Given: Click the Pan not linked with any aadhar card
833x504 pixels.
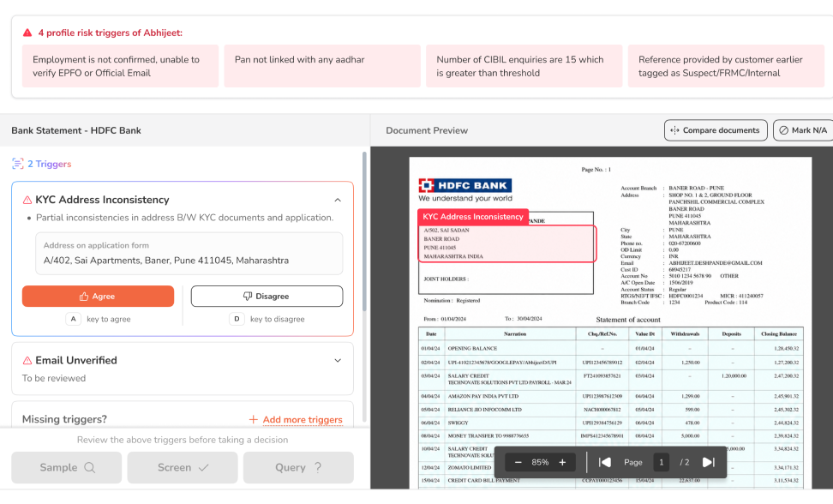Looking at the screenshot, I should pyautogui.click(x=322, y=66).
